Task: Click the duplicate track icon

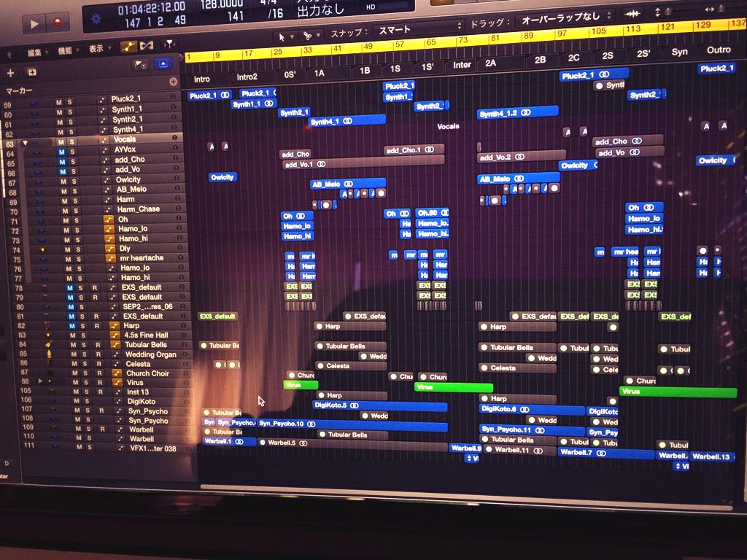Action: [32, 72]
